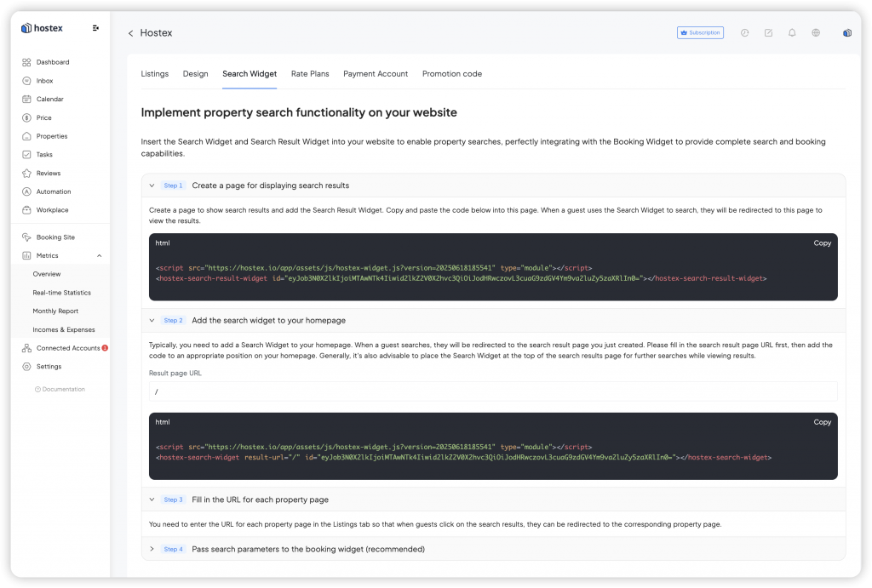Screen dimensions: 872x588
Task: Click the Booking Site icon
Action: pyautogui.click(x=26, y=237)
